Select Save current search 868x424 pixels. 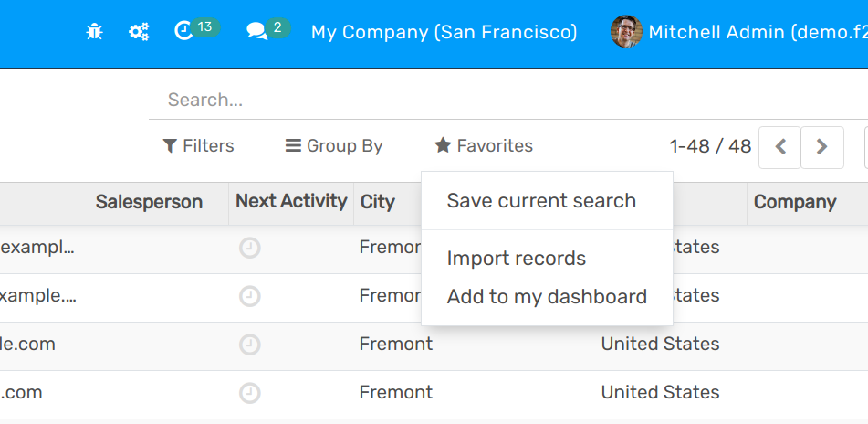[x=541, y=201]
